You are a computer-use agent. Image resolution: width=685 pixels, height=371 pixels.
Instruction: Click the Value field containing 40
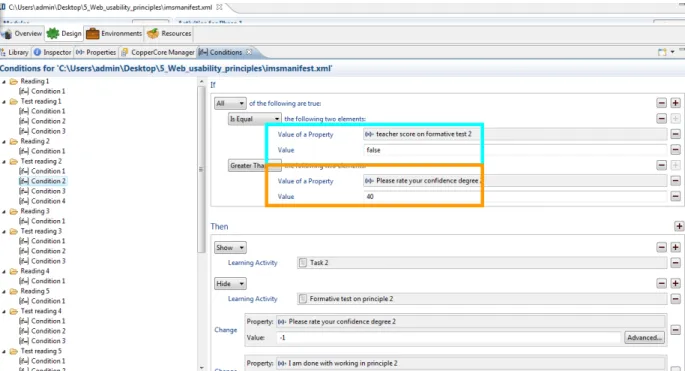(515, 197)
